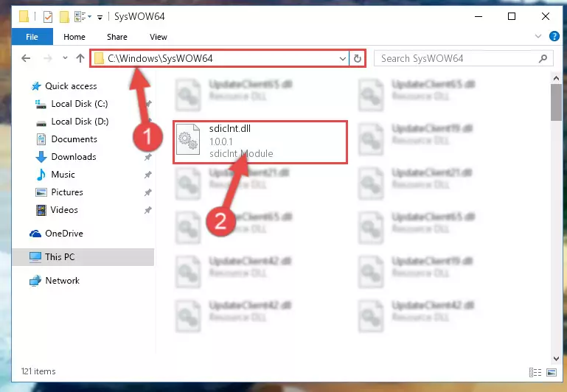Click the Back navigation arrow
This screenshot has height=392, width=567.
26,58
